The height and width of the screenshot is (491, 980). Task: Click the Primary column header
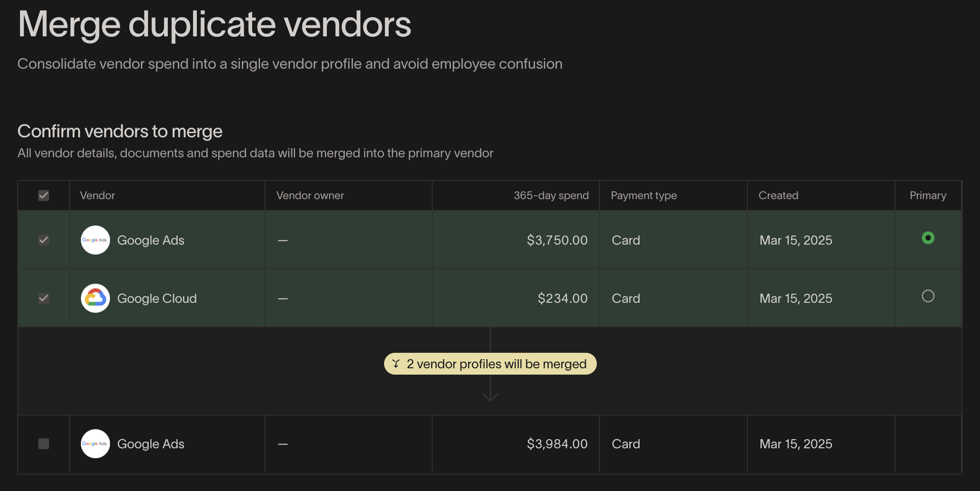pos(928,195)
